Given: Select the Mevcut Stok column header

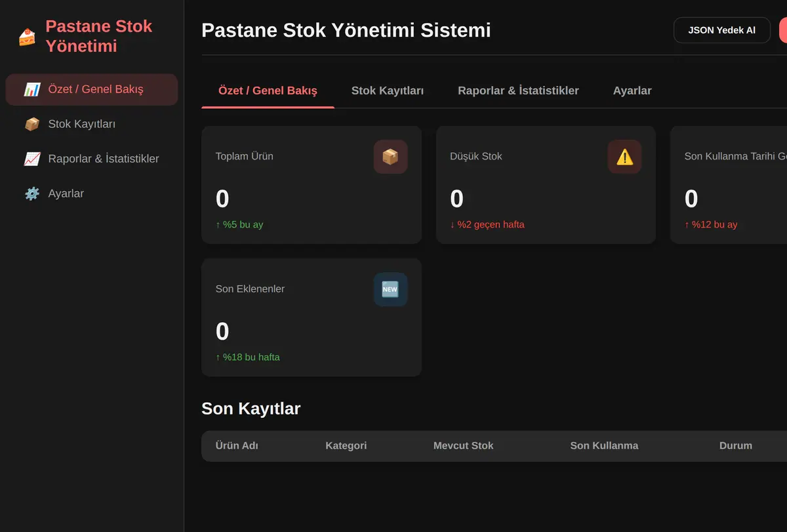Looking at the screenshot, I should (x=463, y=445).
